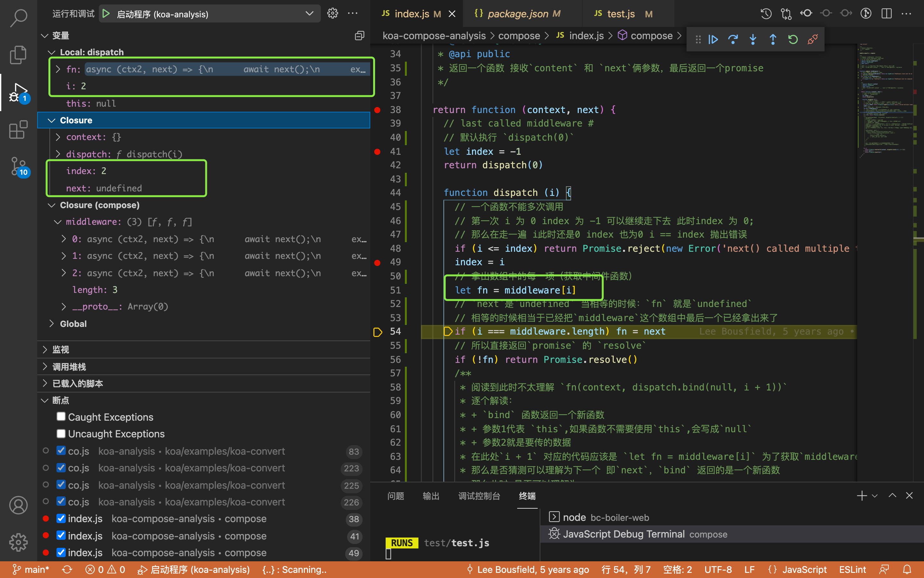The image size is (924, 578).
Task: Switch to the test.js tab
Action: [628, 14]
